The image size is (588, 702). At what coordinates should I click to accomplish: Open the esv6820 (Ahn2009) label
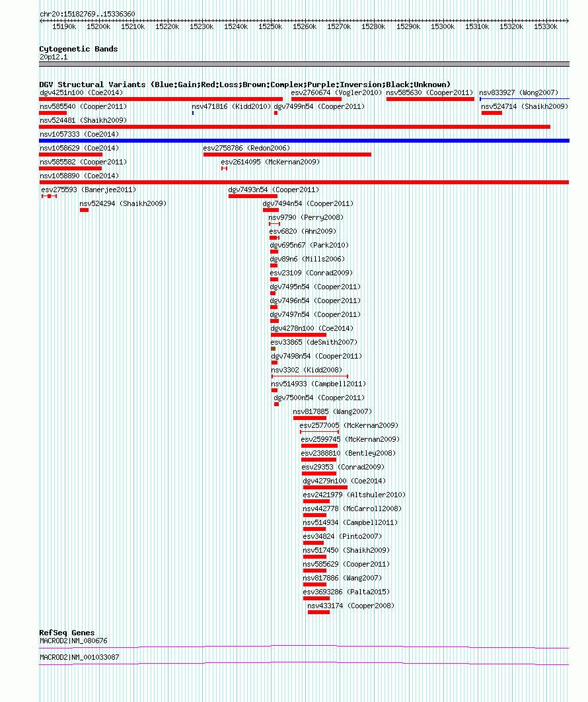tap(303, 231)
